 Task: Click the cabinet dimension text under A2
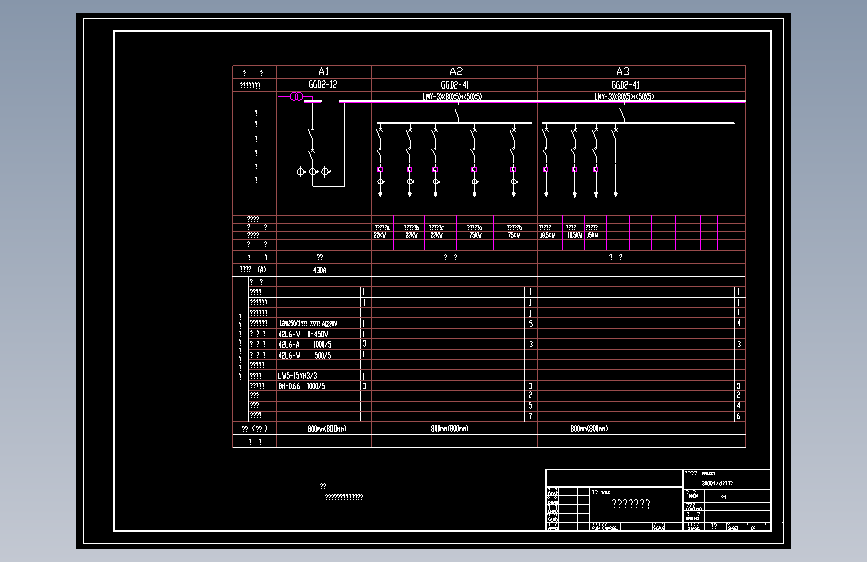pyautogui.click(x=450, y=429)
